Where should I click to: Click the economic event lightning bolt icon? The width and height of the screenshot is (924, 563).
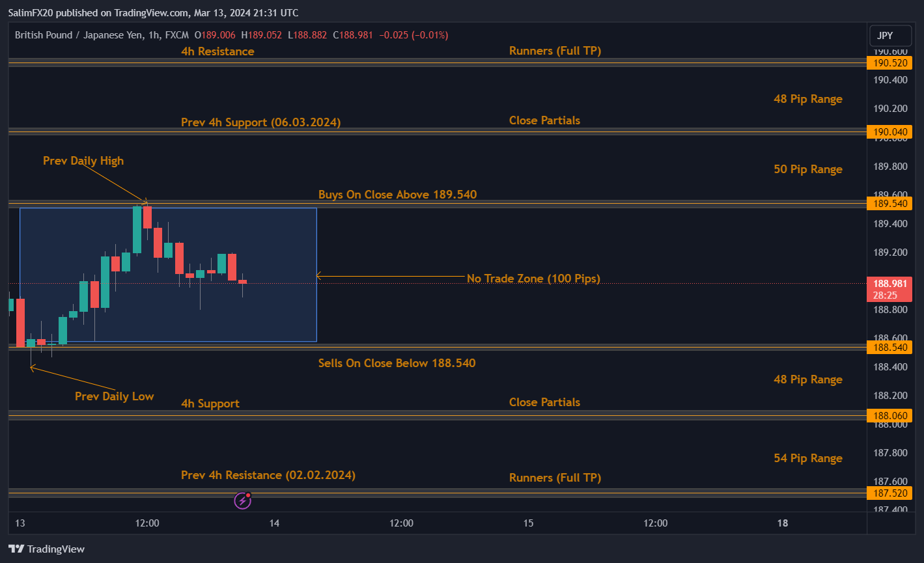point(242,501)
